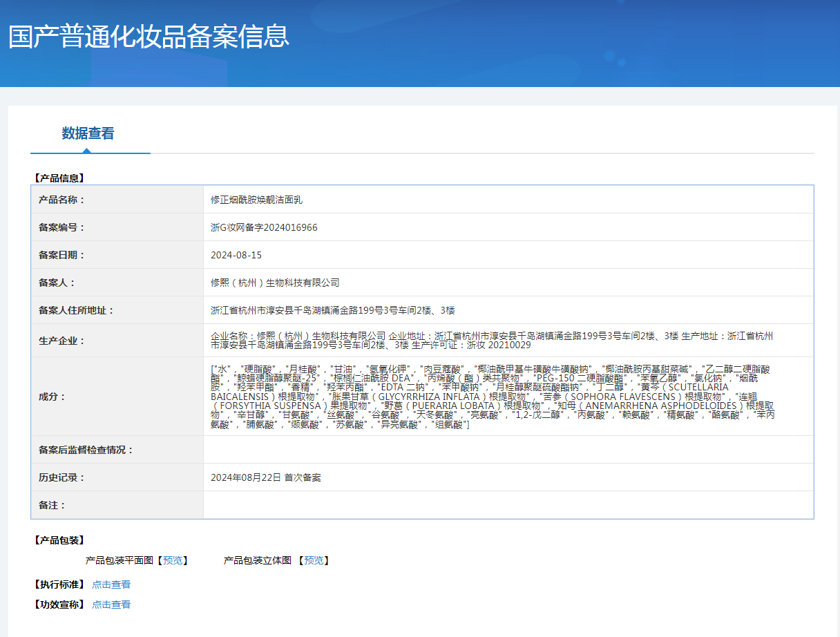Click the filing number 浙G妆网备字2024016966
The height and width of the screenshot is (637, 840).
pyautogui.click(x=264, y=227)
